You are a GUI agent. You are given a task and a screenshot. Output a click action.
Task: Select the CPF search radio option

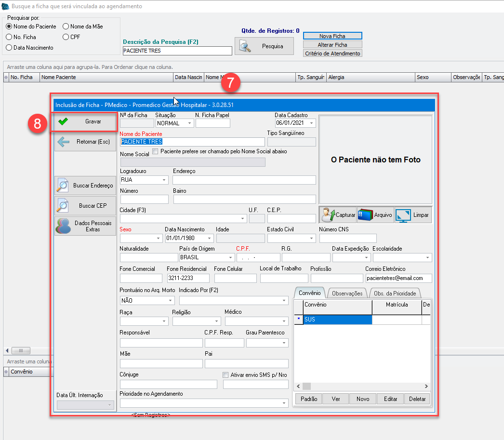(x=66, y=37)
